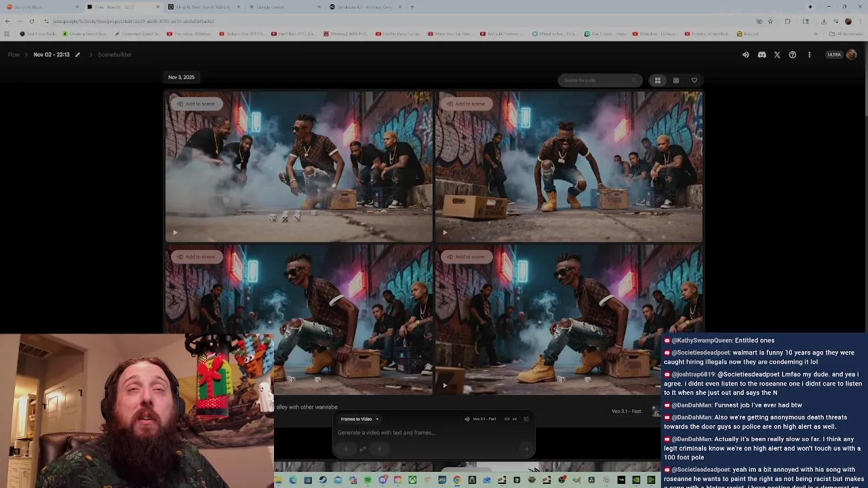The height and width of the screenshot is (488, 868).
Task: Open Xbox app from the taskbar
Action: pyautogui.click(x=412, y=480)
